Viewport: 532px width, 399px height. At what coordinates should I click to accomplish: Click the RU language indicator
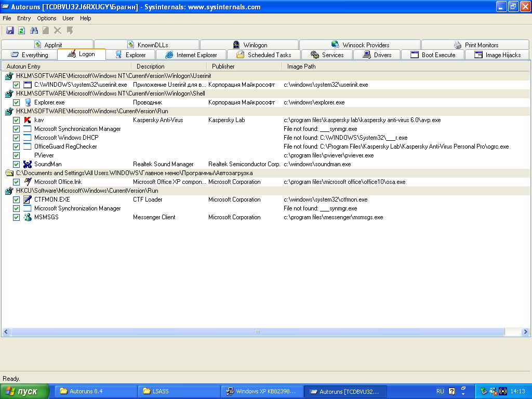(x=440, y=391)
